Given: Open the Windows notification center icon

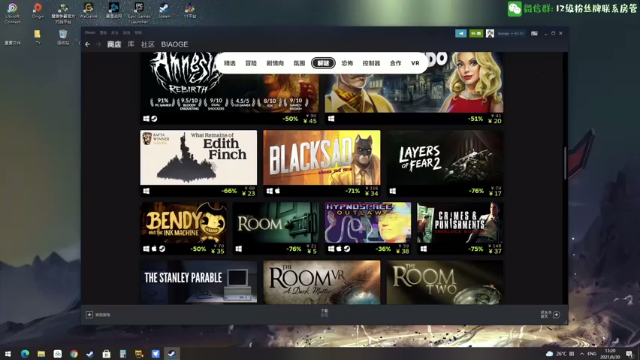Looking at the screenshot, I should pyautogui.click(x=630, y=354).
